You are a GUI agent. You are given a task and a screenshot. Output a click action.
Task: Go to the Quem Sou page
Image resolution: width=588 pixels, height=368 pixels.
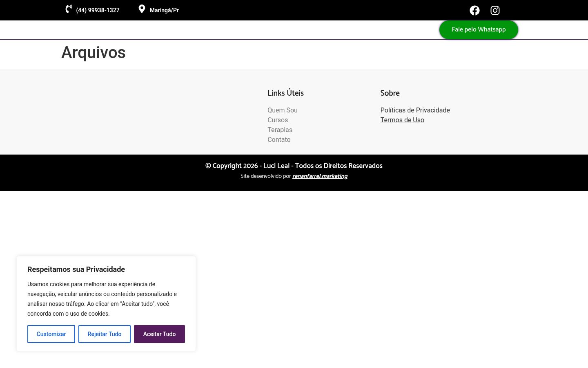pyautogui.click(x=283, y=110)
